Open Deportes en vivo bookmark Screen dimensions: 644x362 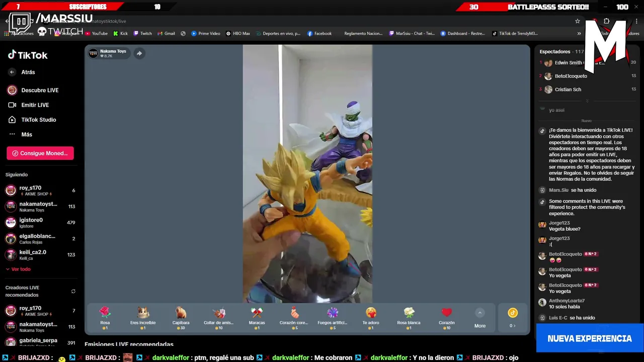coord(278,34)
